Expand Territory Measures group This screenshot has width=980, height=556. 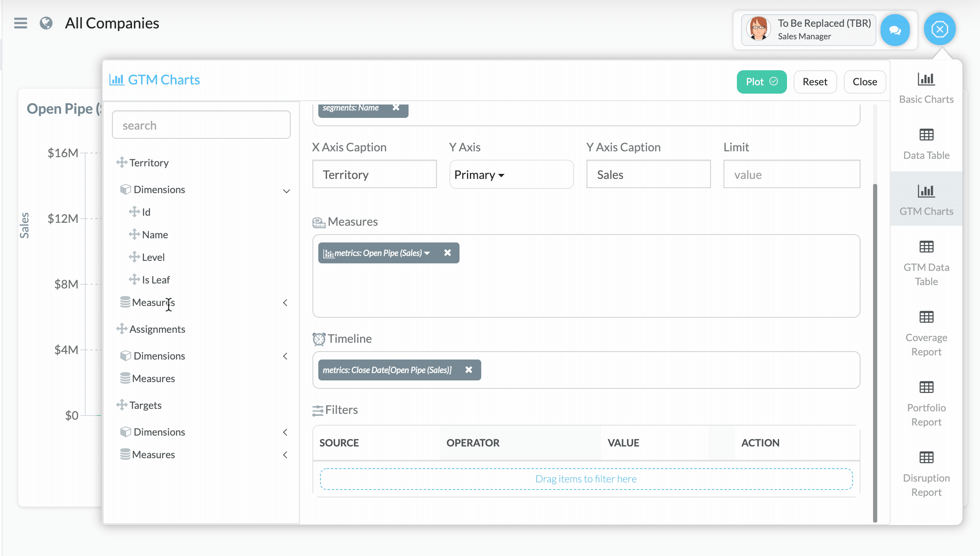285,303
